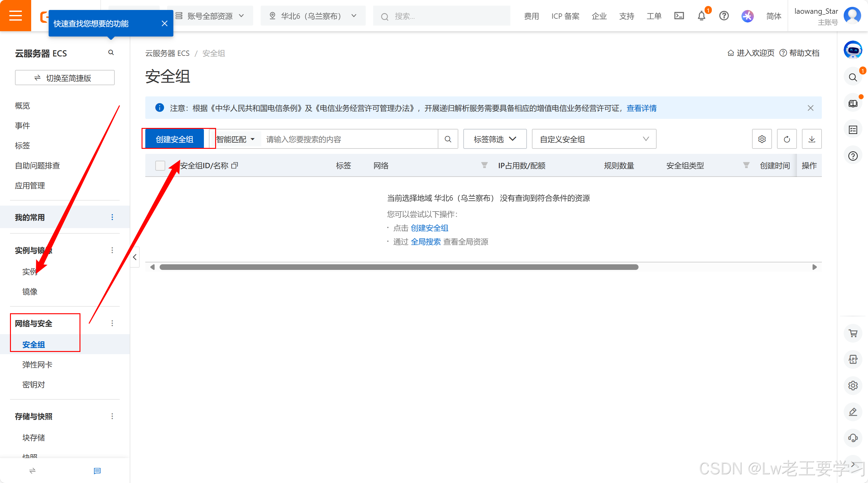Click the table scrollbar left arrow
The height and width of the screenshot is (483, 868).
[152, 267]
